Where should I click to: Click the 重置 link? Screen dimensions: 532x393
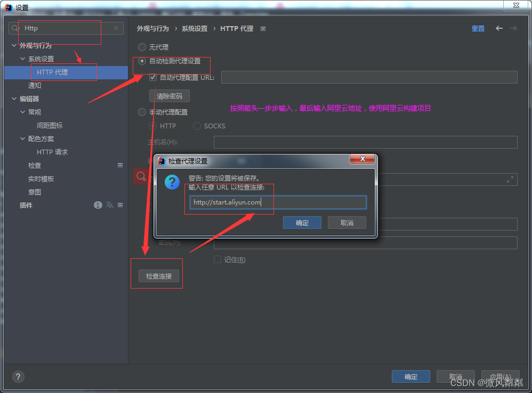pos(478,29)
